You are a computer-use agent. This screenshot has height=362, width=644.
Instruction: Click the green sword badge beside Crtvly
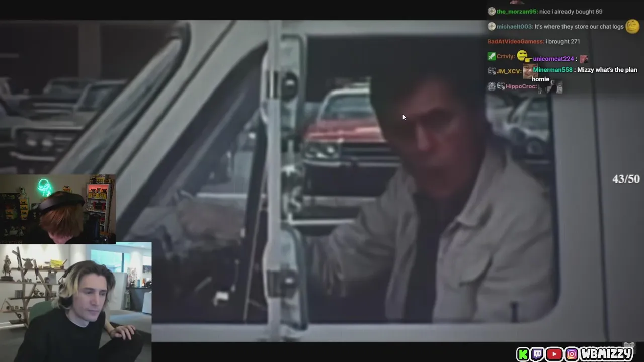[x=491, y=57]
